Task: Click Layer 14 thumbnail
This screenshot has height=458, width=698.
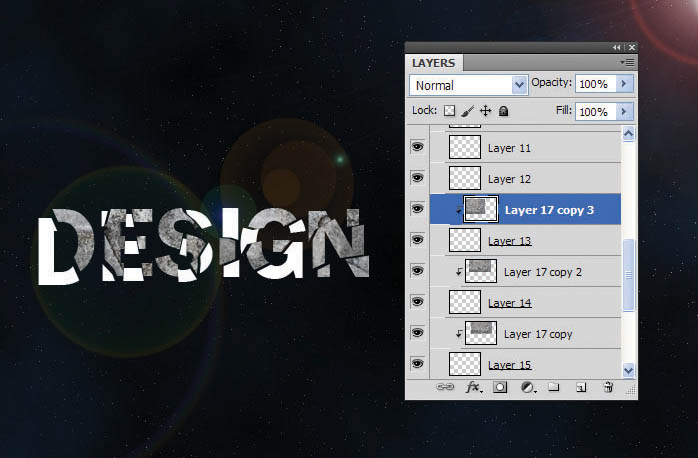Action: point(465,302)
